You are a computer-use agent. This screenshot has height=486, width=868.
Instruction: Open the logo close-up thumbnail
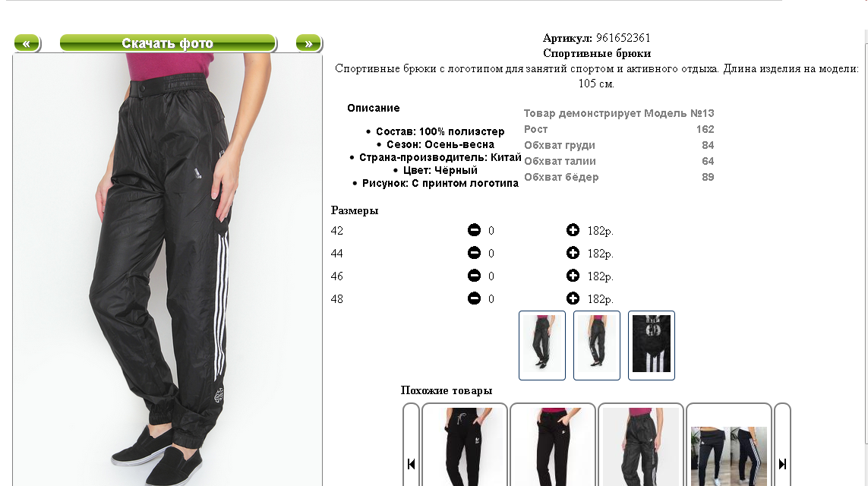tap(652, 346)
